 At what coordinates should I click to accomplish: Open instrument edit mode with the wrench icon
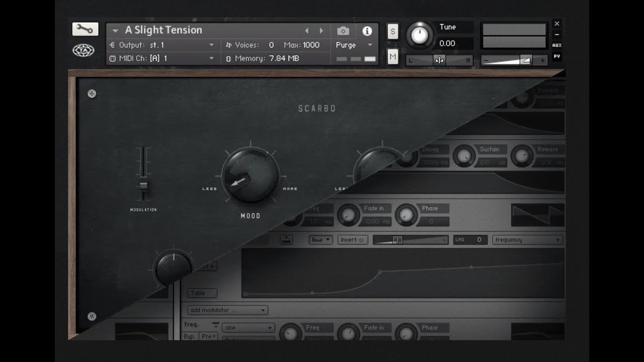[x=85, y=30]
